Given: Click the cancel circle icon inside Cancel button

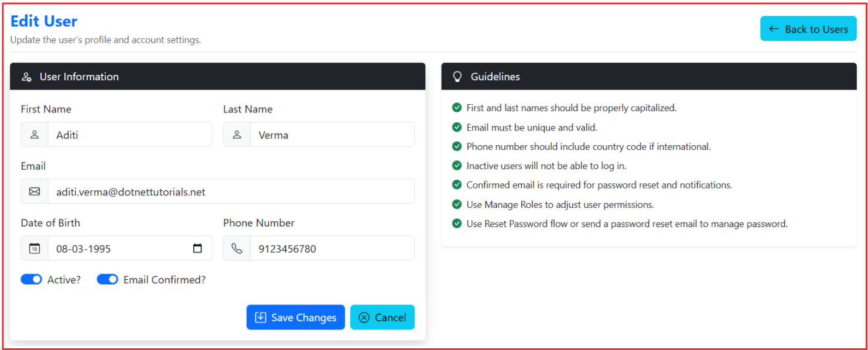Looking at the screenshot, I should [x=364, y=317].
